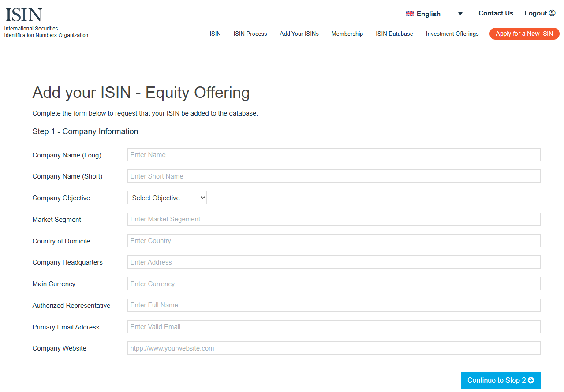Click the 'Company Objective' label

pyautogui.click(x=61, y=198)
